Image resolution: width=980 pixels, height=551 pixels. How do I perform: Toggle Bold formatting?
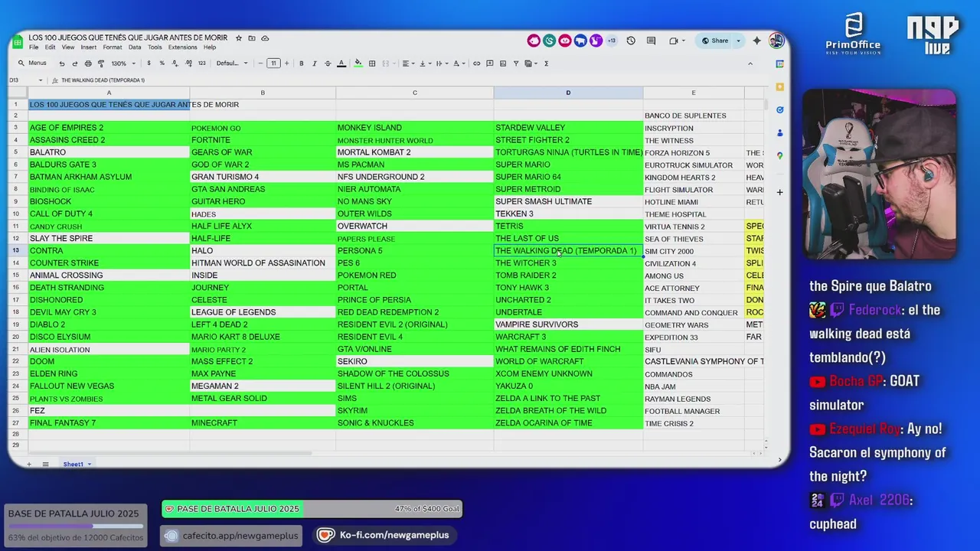coord(301,64)
